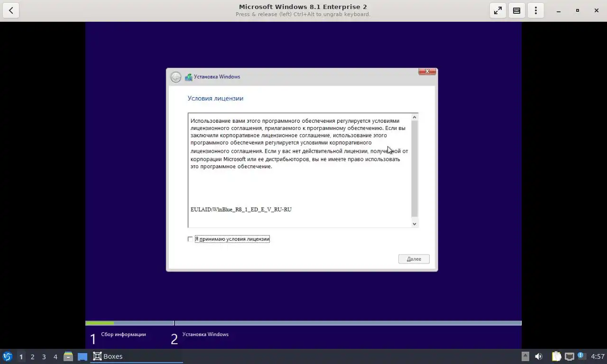Click the 4:57 clock

tap(598, 356)
